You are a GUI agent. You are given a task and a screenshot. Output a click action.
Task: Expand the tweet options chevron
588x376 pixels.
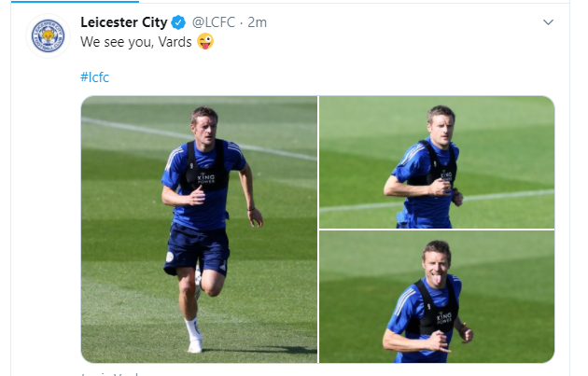(x=548, y=22)
